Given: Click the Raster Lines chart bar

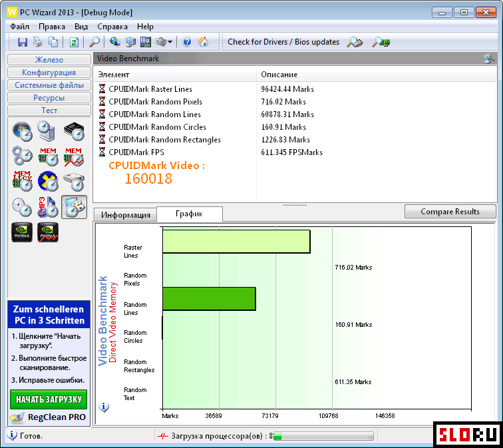Looking at the screenshot, I should 236,242.
